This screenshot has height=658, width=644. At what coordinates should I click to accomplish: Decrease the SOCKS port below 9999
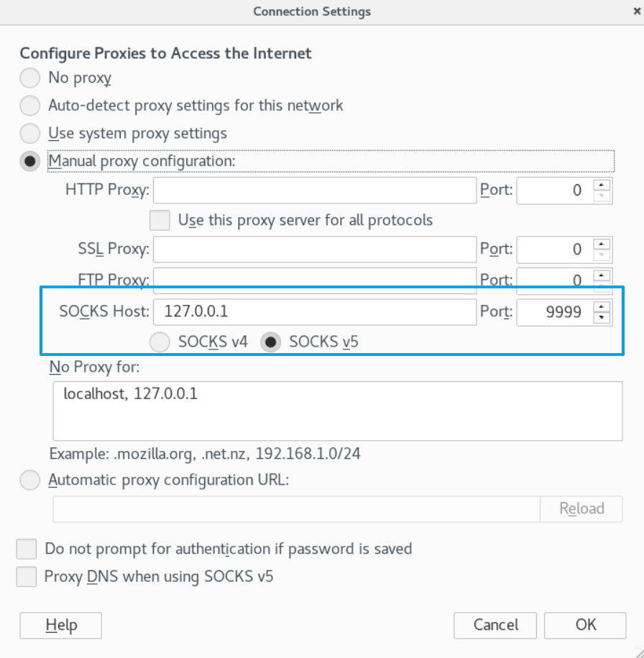click(602, 318)
